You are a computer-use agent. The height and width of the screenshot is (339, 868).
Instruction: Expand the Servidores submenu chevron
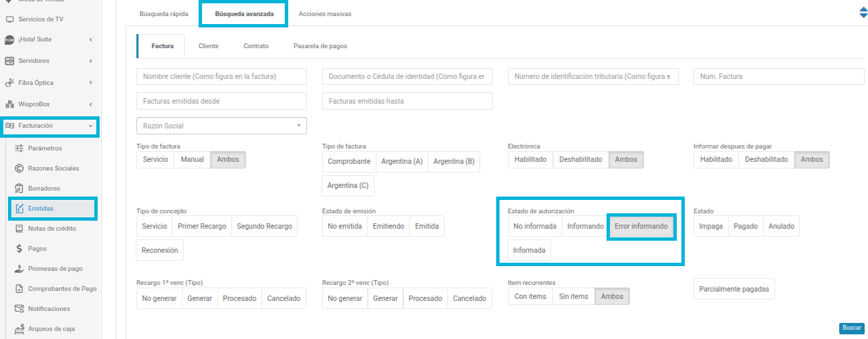click(x=90, y=61)
